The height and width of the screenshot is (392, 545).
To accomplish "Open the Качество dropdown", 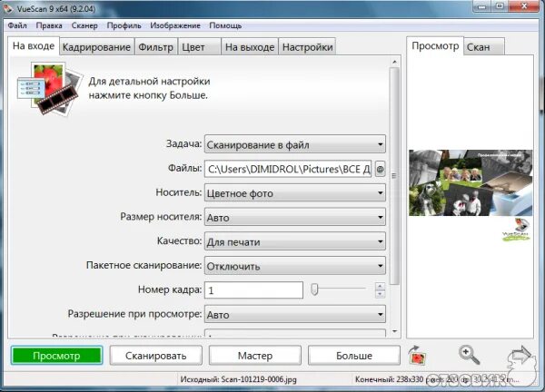I will 295,241.
